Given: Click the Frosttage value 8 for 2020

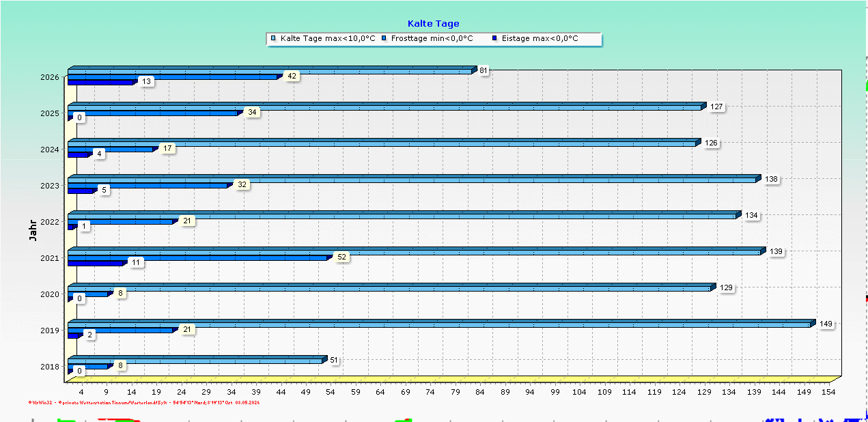Looking at the screenshot, I should click(x=120, y=293).
